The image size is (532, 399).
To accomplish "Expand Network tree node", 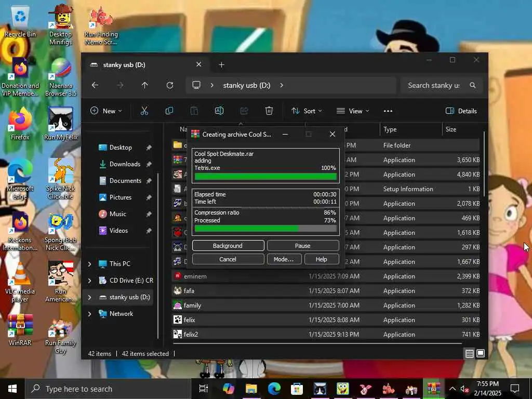I will pos(89,314).
